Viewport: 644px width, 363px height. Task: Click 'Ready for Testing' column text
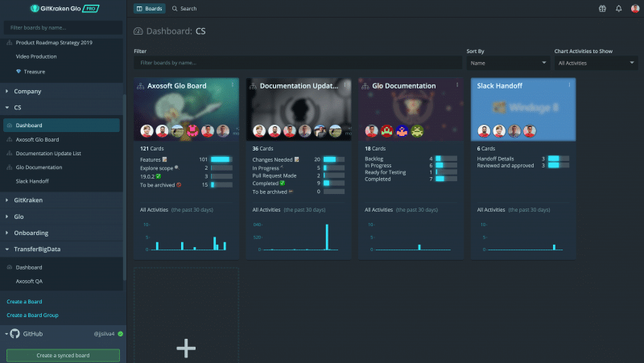pyautogui.click(x=386, y=172)
